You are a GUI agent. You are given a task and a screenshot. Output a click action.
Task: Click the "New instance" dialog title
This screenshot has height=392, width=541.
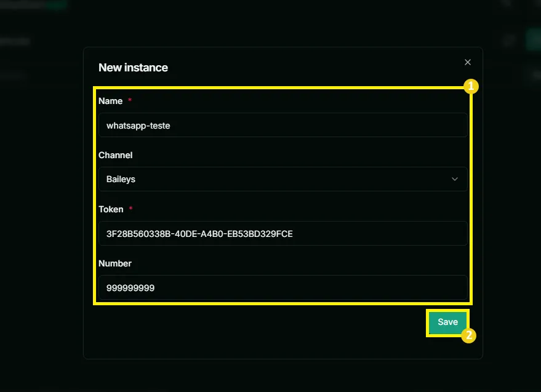pyautogui.click(x=133, y=68)
